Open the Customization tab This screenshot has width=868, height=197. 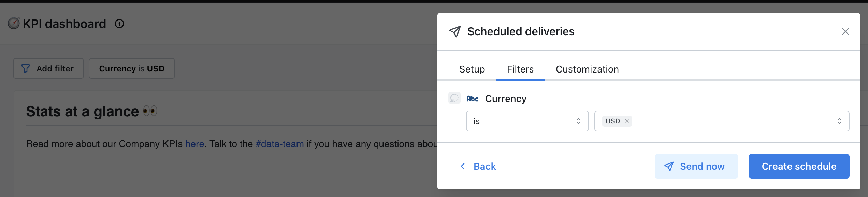pyautogui.click(x=587, y=69)
